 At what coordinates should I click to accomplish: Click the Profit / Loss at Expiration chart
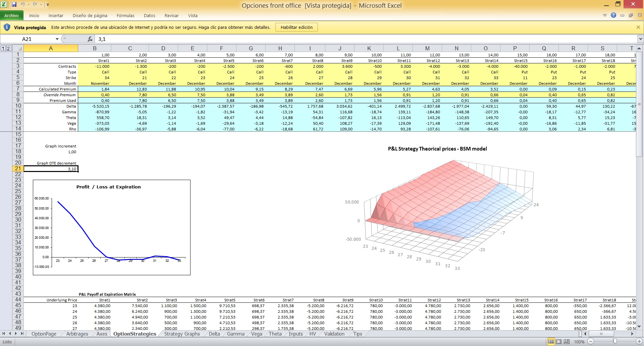tap(112, 227)
